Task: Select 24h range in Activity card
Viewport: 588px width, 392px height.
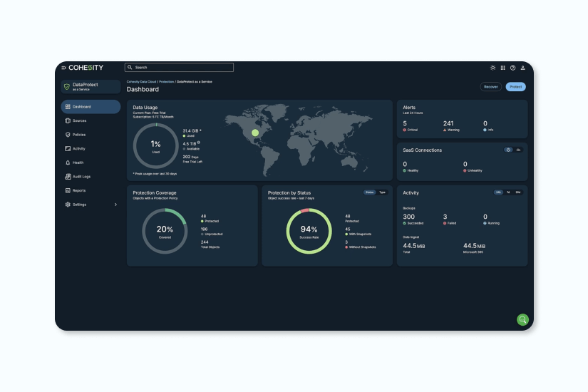Action: (498, 192)
